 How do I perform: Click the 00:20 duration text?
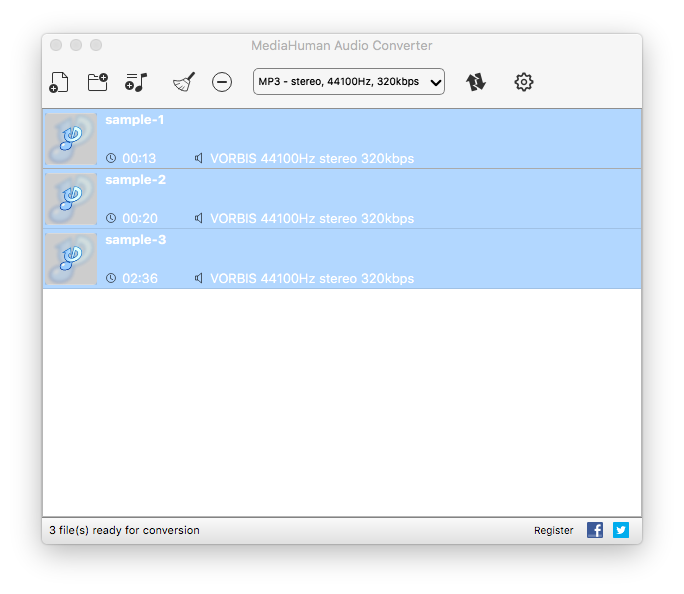click(140, 218)
